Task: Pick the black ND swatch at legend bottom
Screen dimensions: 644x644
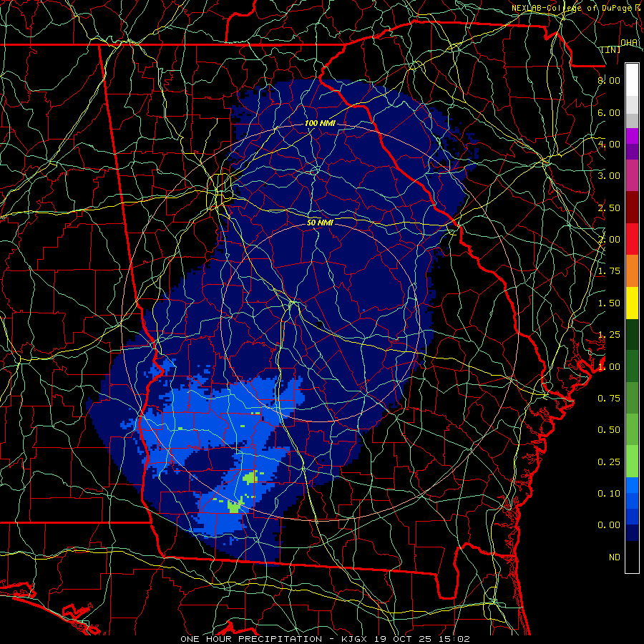Action: tap(632, 557)
